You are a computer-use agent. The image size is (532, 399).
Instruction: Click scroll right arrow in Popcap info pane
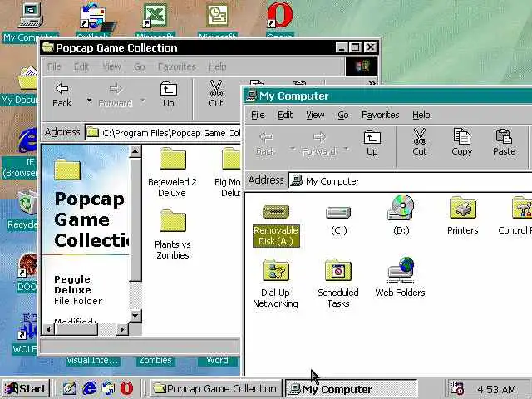click(122, 329)
